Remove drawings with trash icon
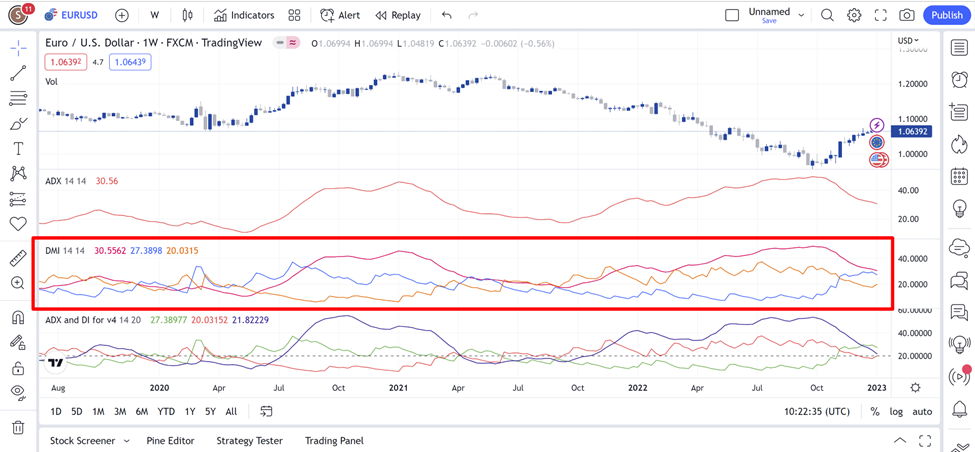975x452 pixels. tap(18, 427)
